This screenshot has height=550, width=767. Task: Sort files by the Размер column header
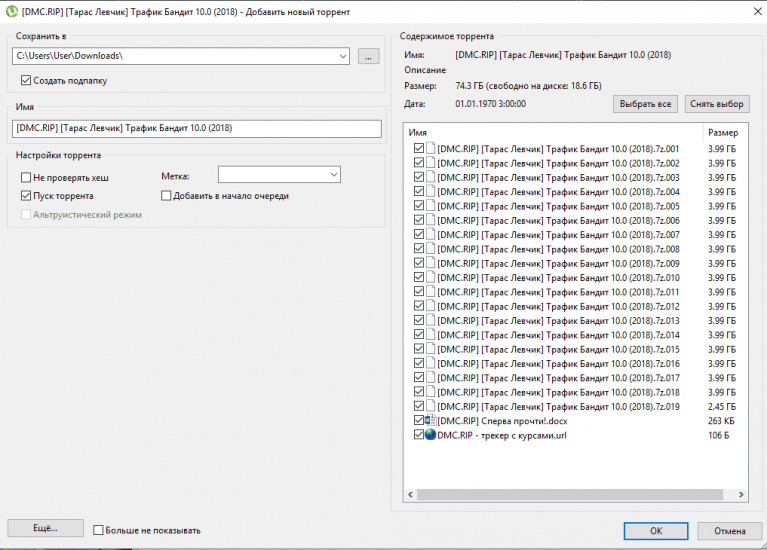(723, 132)
